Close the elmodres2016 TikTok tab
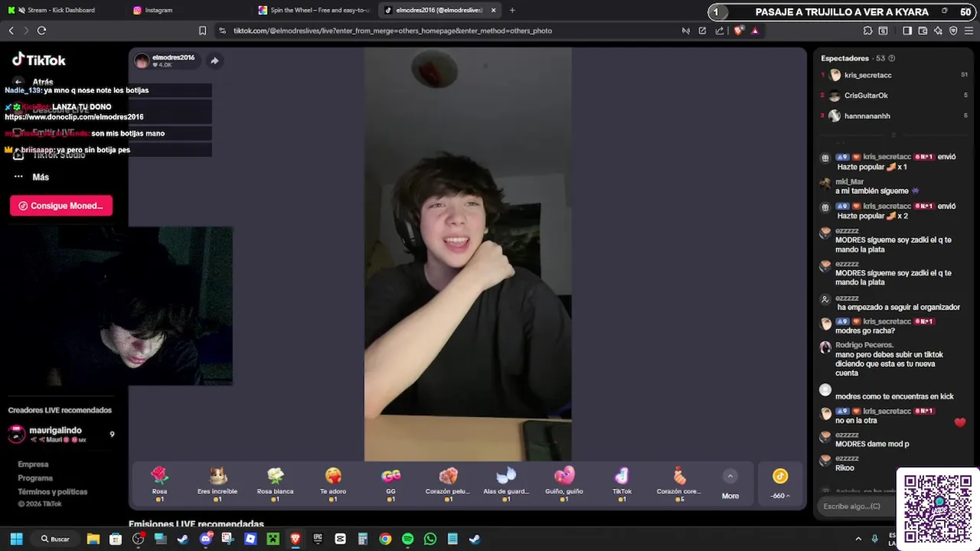 (x=493, y=10)
